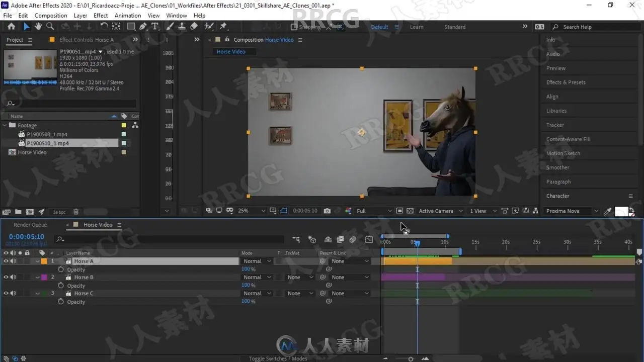The height and width of the screenshot is (362, 644).
Task: Switch to Render Queue tab
Action: coord(30,225)
